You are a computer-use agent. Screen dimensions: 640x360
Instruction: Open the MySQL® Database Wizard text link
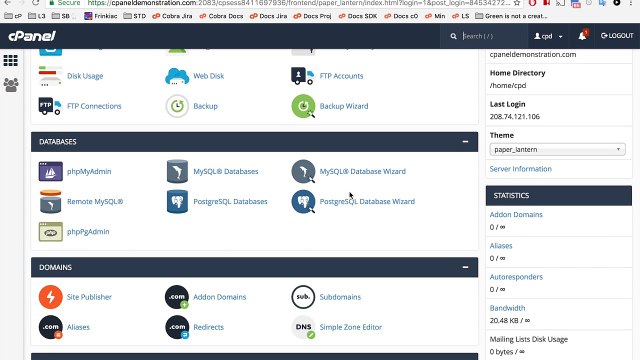click(362, 171)
